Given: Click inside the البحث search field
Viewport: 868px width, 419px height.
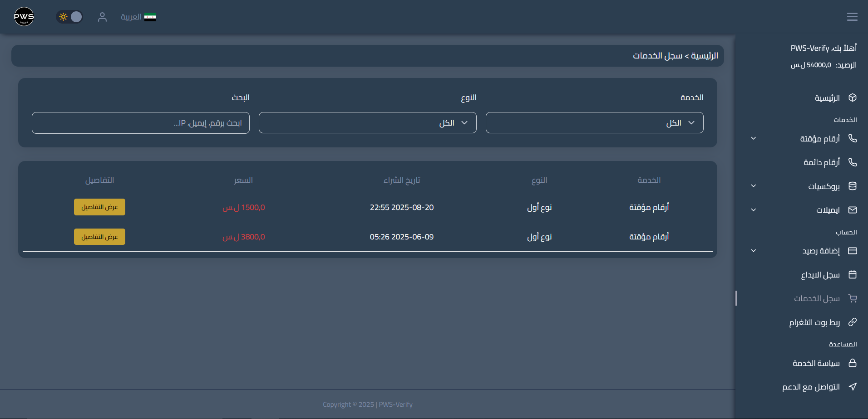Looking at the screenshot, I should (x=140, y=122).
